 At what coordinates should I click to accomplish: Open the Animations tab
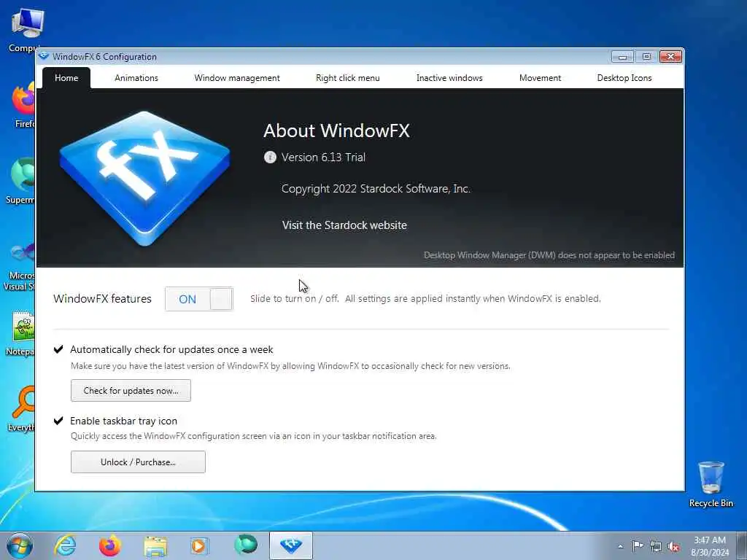pos(136,77)
